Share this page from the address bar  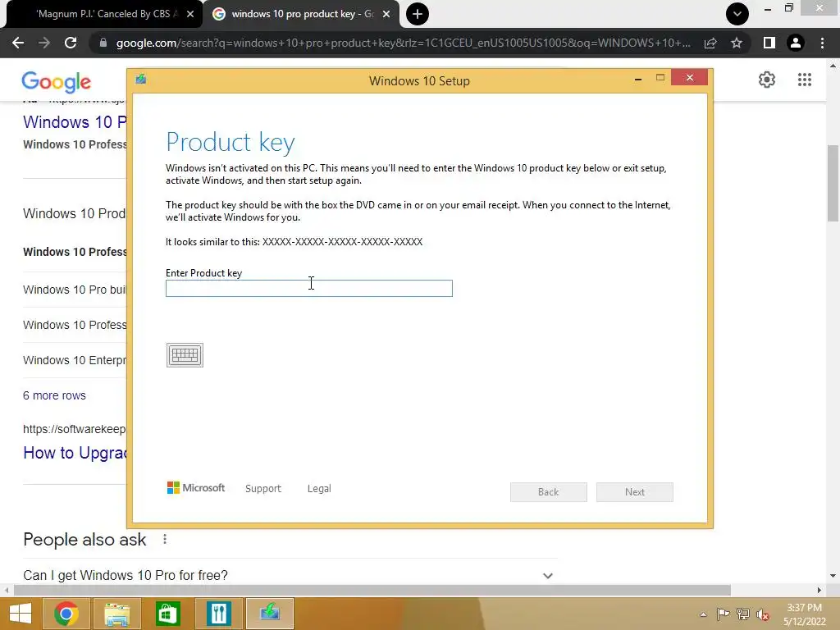point(710,43)
